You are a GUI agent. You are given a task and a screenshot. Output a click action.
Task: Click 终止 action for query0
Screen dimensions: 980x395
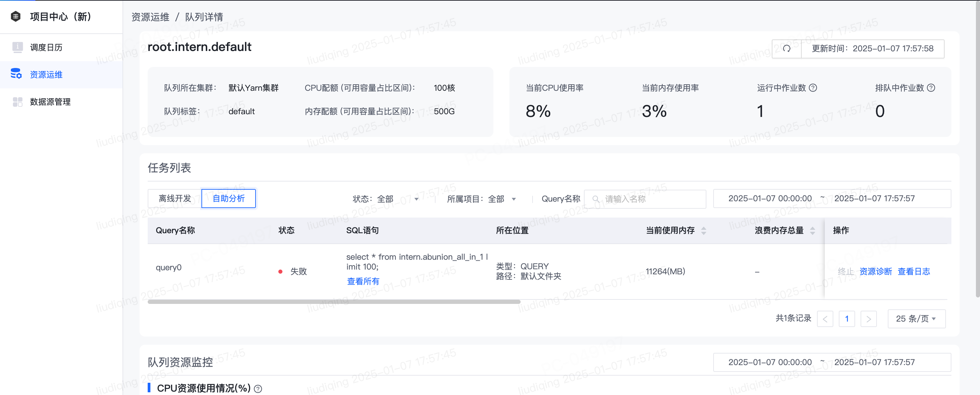[x=845, y=272]
